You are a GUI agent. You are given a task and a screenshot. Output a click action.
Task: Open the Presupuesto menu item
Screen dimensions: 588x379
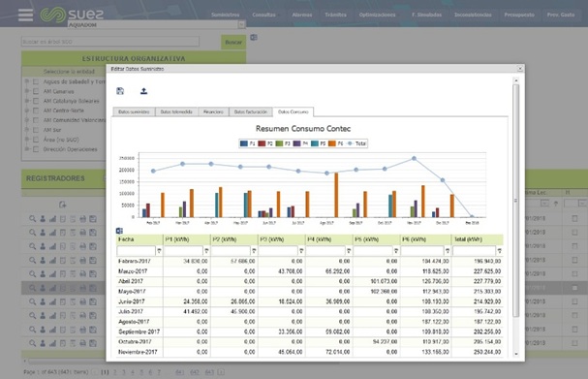coord(519,15)
